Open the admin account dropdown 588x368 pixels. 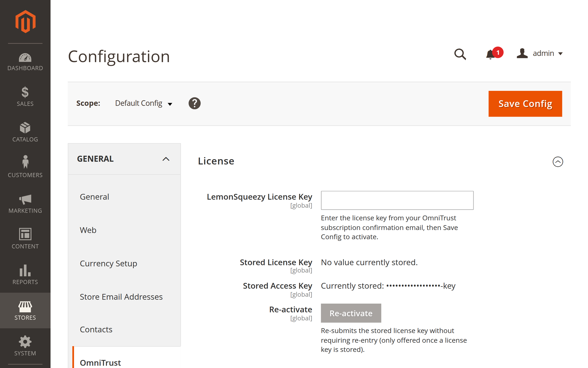click(x=540, y=53)
